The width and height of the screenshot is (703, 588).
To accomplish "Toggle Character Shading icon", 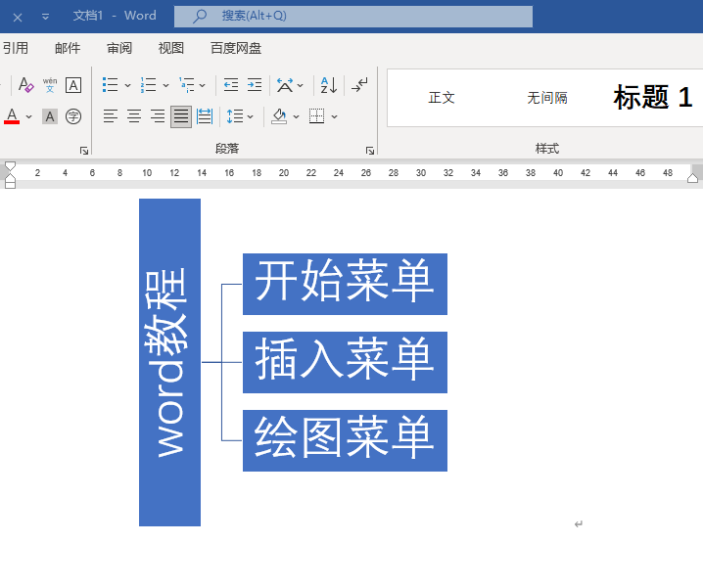I will [50, 117].
